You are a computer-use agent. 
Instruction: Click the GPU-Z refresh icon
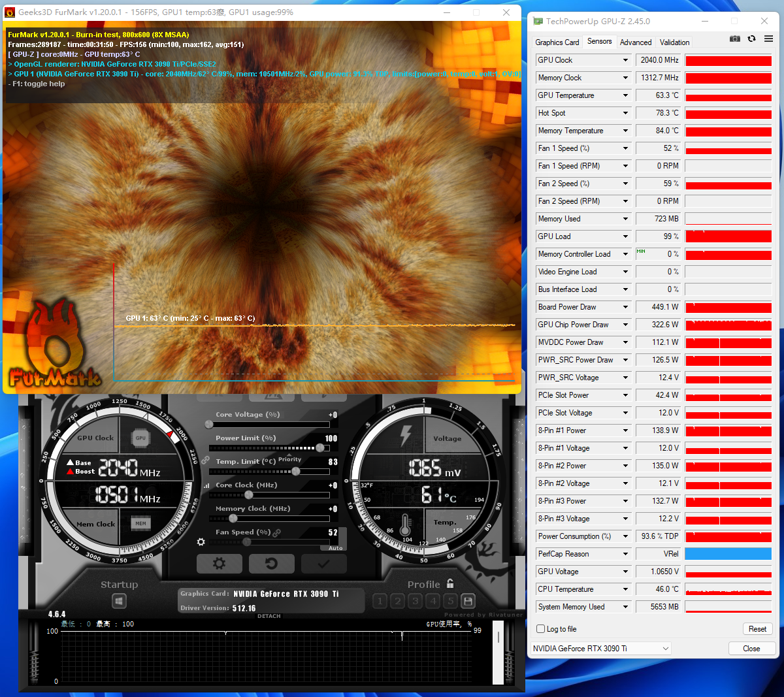pos(751,39)
